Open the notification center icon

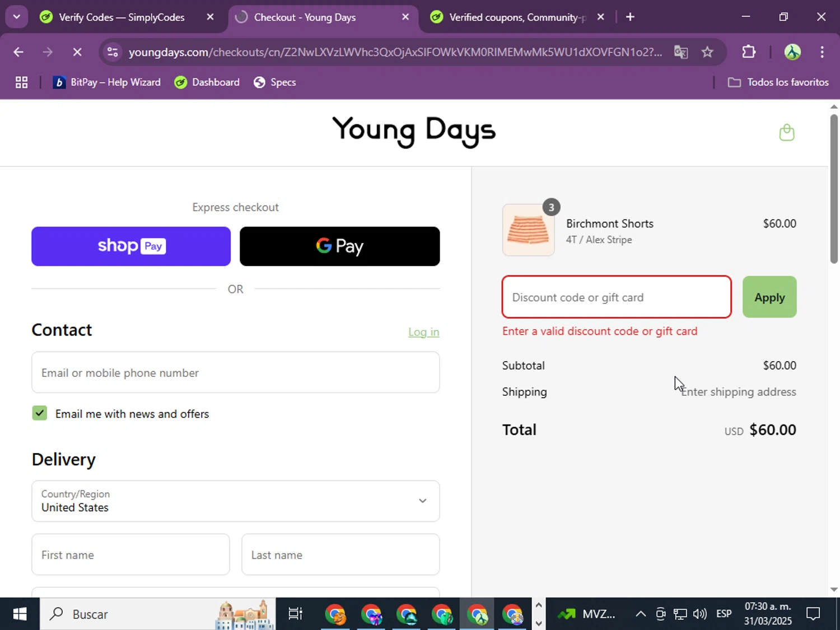coord(813,614)
